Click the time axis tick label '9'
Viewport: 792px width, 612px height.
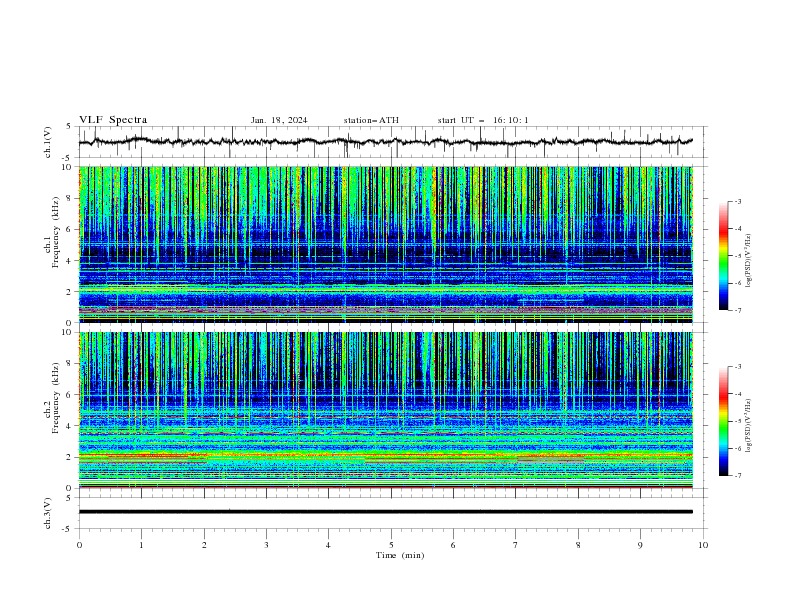coord(640,545)
